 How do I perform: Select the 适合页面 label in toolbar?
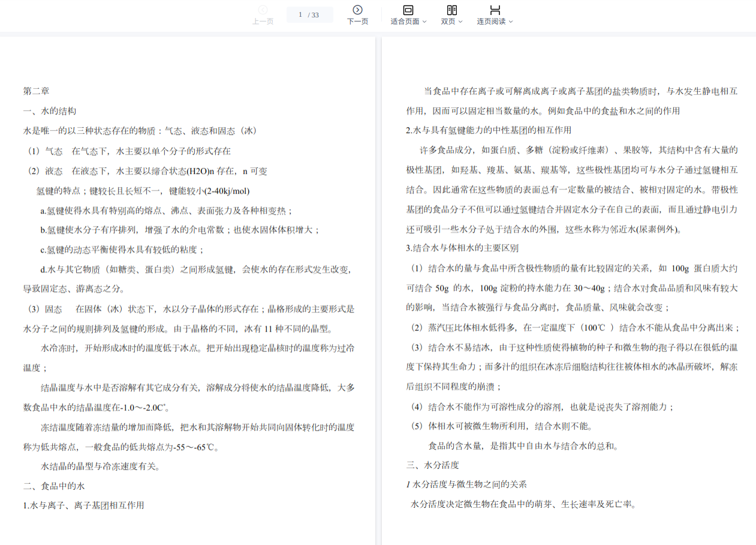coord(405,22)
